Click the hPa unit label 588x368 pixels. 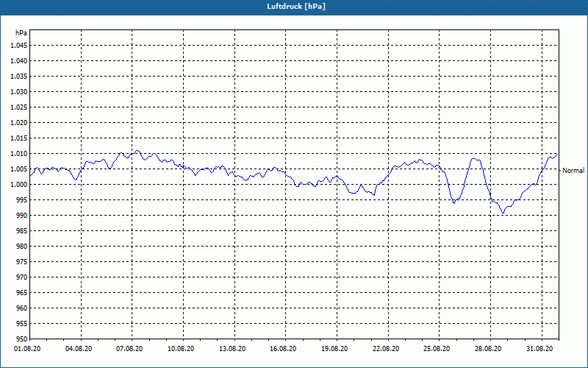click(x=21, y=33)
